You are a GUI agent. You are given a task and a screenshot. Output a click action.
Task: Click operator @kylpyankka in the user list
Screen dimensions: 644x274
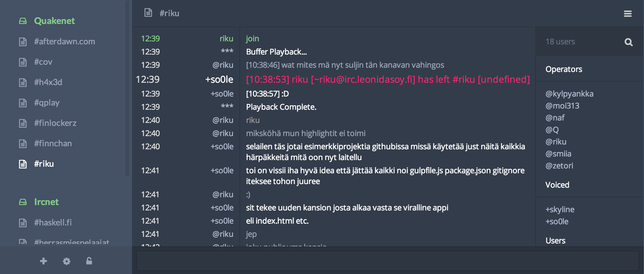(569, 94)
